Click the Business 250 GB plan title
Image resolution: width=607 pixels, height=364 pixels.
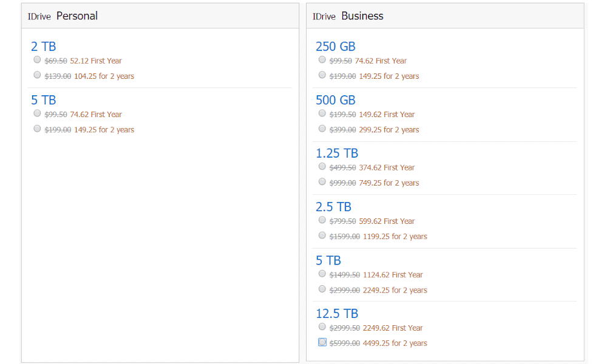336,47
